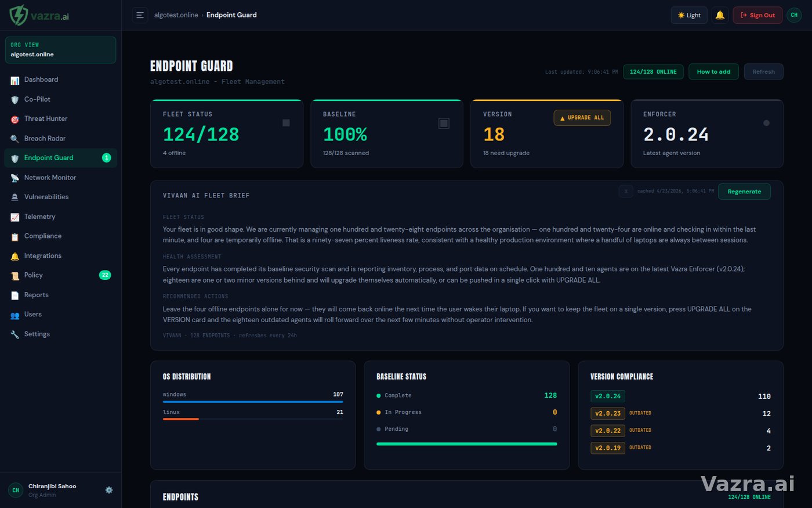The width and height of the screenshot is (812, 508).
Task: Click the Vulnerabilities icon
Action: (x=15, y=197)
